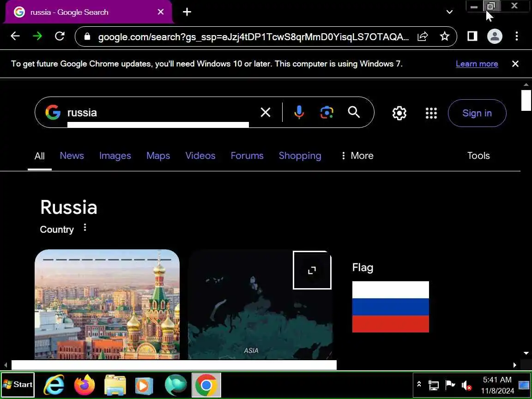Expand the map of Russia
The image size is (532, 399).
pyautogui.click(x=312, y=270)
